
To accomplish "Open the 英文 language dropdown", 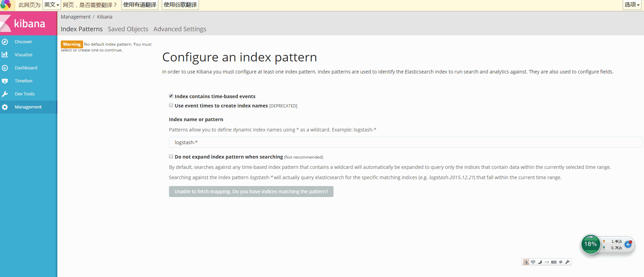I will 52,5.
